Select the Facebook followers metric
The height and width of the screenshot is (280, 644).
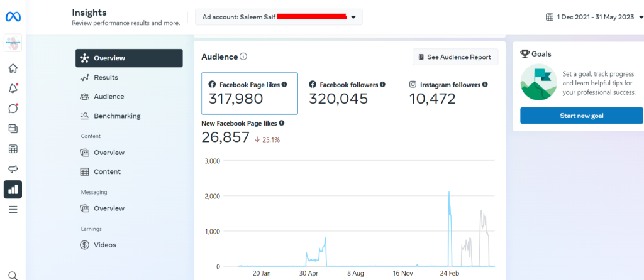click(347, 93)
